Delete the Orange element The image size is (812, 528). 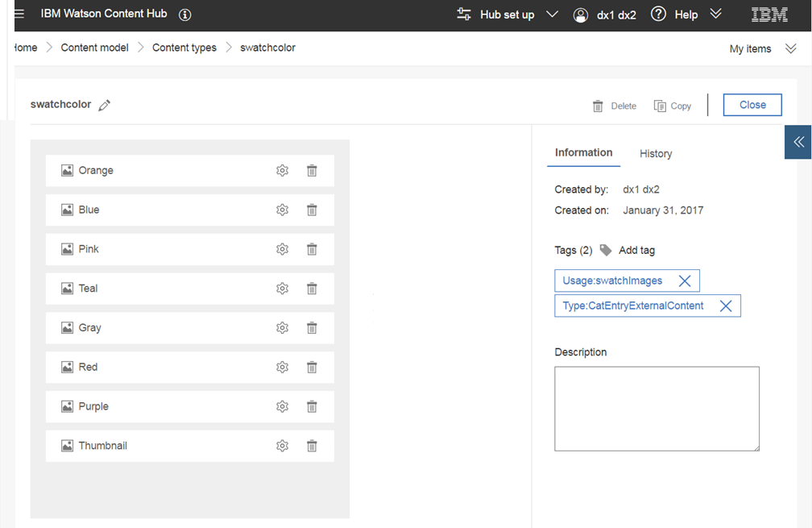point(312,170)
